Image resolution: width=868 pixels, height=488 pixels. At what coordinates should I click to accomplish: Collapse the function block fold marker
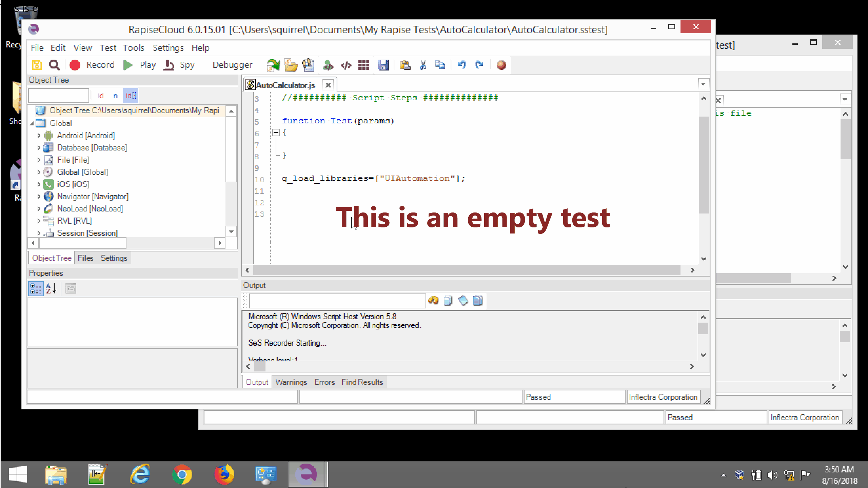coord(276,133)
